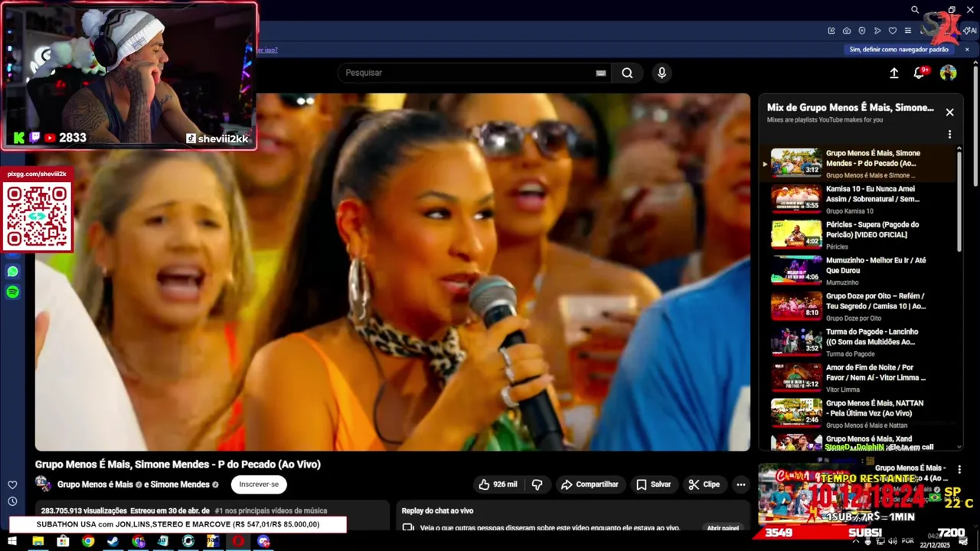Close the Mix playlist panel

(949, 112)
